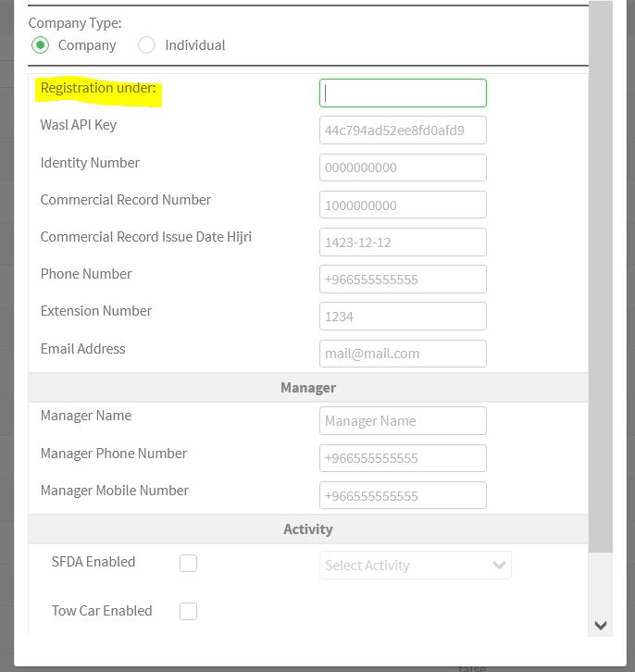Click the Manager Phone Number field
Viewport: 635px width, 672px height.
(x=403, y=458)
